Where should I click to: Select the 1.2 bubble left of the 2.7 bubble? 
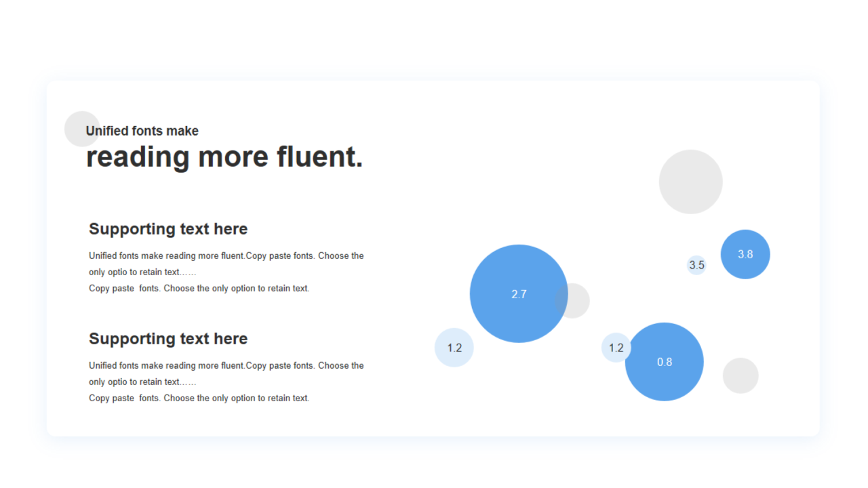(454, 348)
